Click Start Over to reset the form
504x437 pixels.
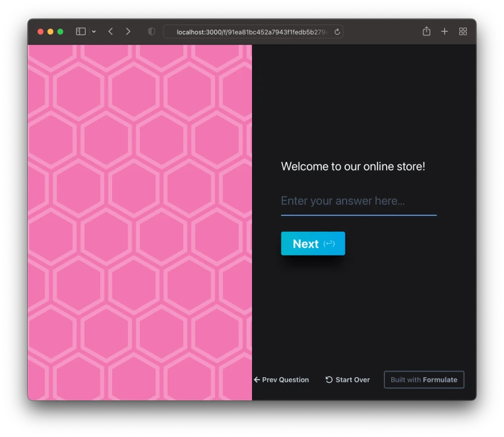[348, 380]
